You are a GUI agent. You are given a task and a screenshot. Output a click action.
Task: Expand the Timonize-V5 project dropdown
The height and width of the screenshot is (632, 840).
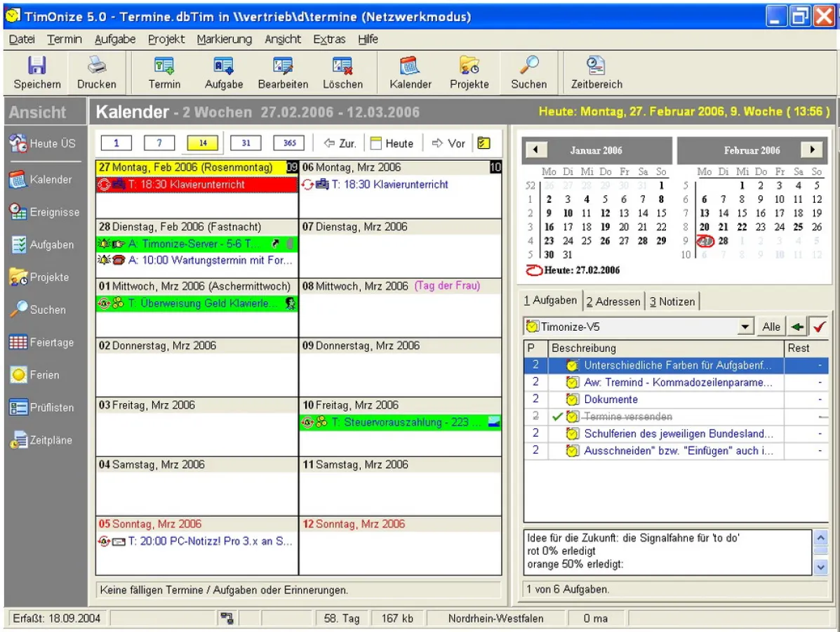pyautogui.click(x=744, y=327)
